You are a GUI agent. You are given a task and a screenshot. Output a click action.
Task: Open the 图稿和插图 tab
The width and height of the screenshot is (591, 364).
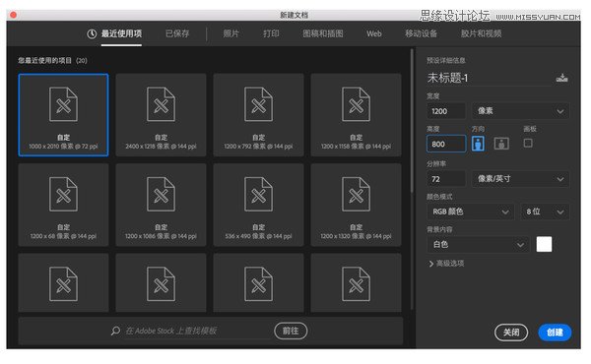coord(323,33)
